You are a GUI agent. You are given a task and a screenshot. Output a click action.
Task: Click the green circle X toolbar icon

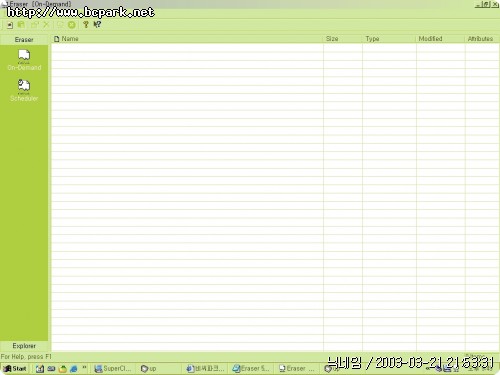72,25
